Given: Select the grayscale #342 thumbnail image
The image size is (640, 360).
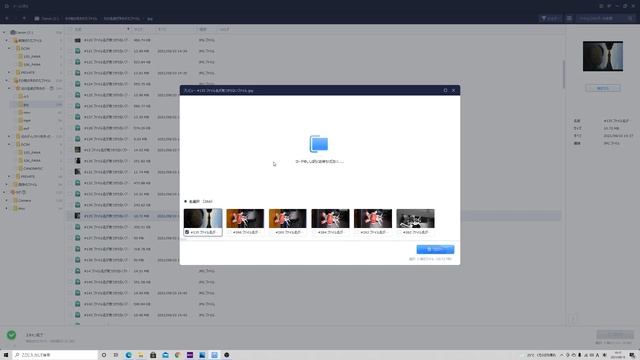Looking at the screenshot, I should coord(416,218).
